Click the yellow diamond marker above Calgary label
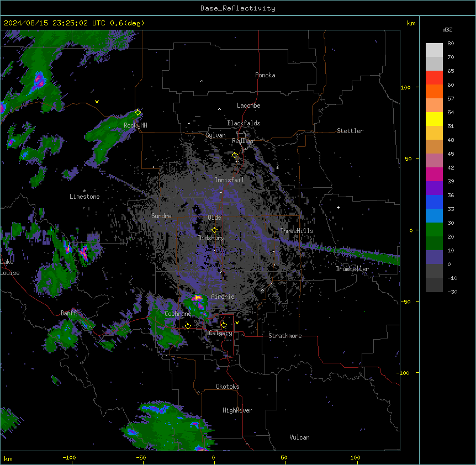The height and width of the screenshot is (465, 476). pyautogui.click(x=224, y=325)
